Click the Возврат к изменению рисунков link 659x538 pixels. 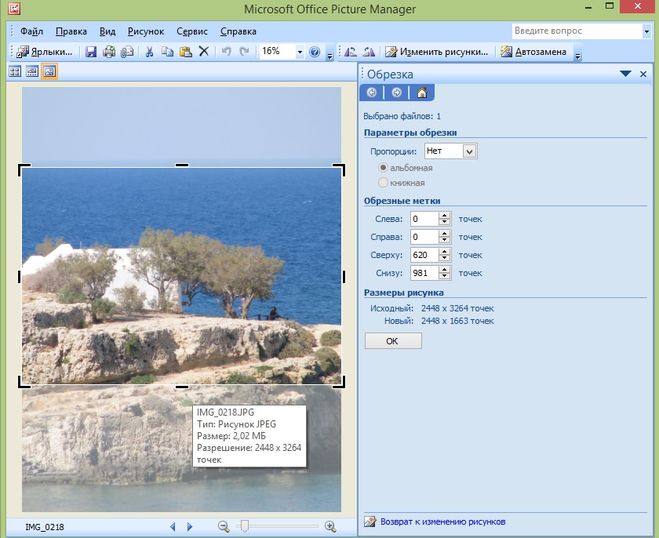coord(441,522)
